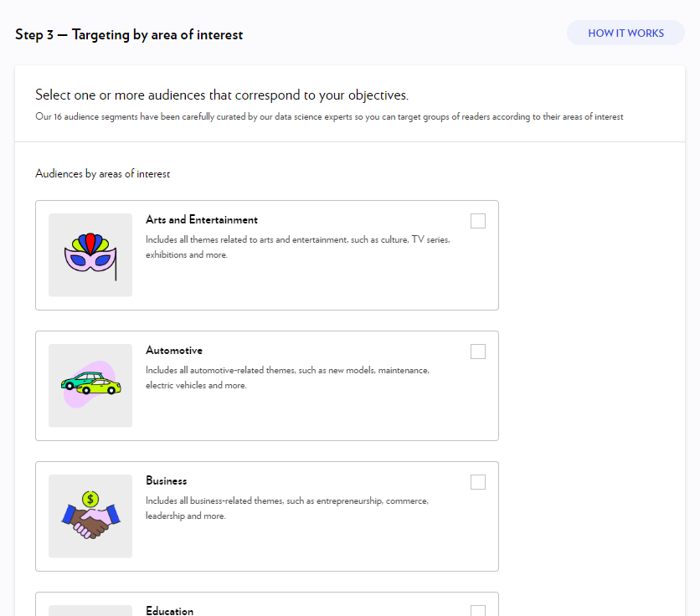Image resolution: width=700 pixels, height=616 pixels.
Task: Click the 'Select one or more audiences' heading
Action: point(222,95)
